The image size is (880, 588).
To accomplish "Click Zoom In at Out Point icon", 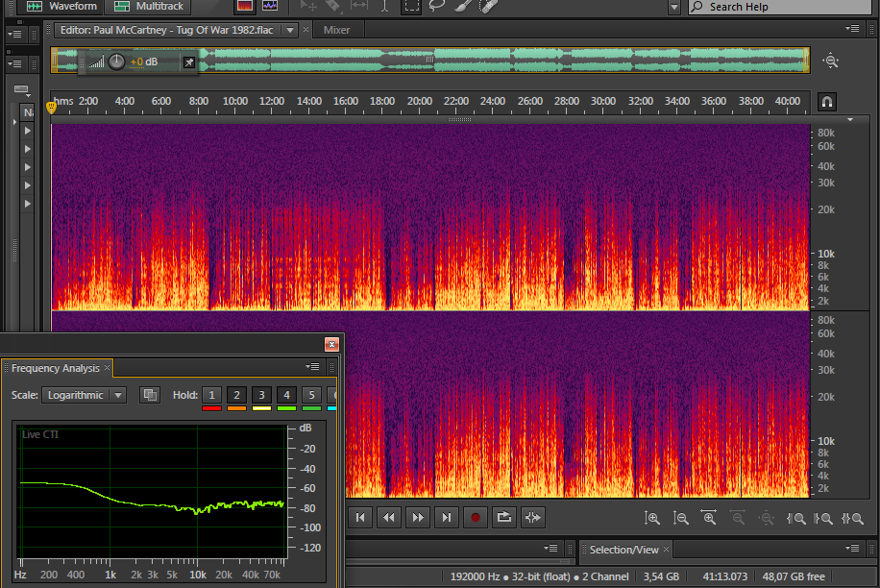I will (823, 519).
